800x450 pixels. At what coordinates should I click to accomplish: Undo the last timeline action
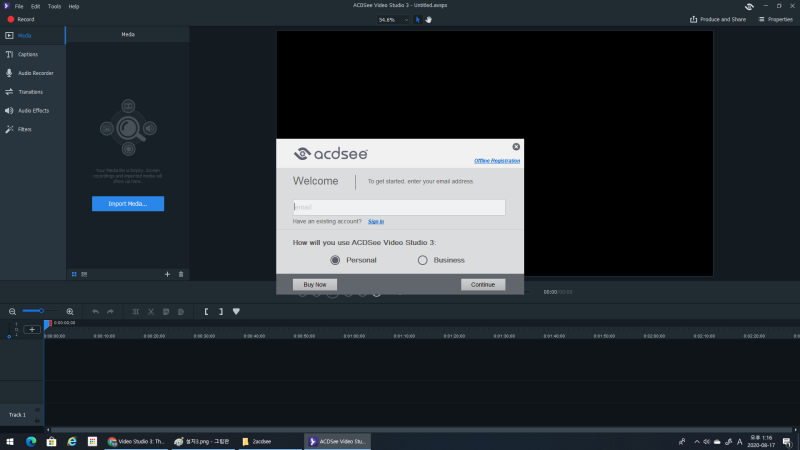[95, 311]
